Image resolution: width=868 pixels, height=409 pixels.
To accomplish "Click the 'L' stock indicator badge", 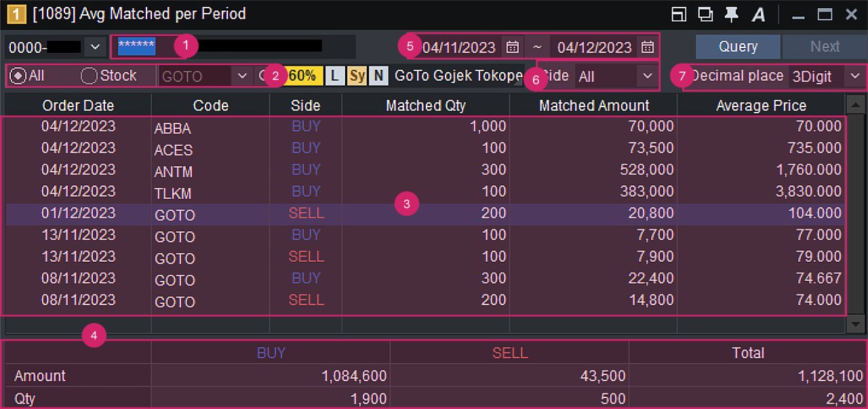I will [x=334, y=76].
